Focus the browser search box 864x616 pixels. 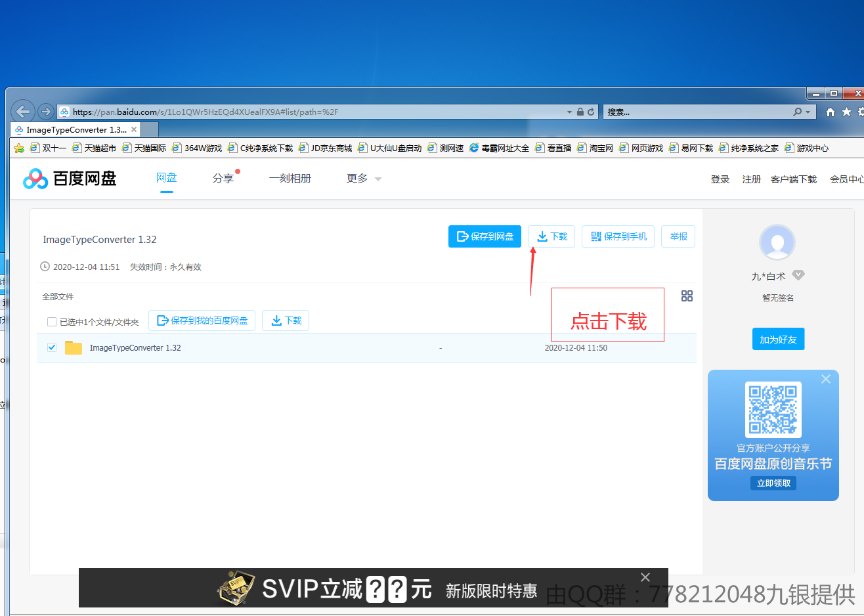coord(696,112)
